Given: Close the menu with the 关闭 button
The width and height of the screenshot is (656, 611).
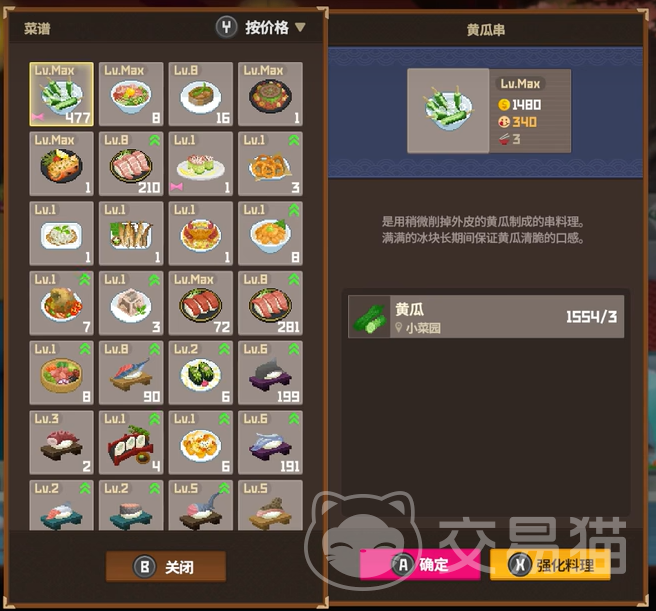Looking at the screenshot, I should click(166, 567).
